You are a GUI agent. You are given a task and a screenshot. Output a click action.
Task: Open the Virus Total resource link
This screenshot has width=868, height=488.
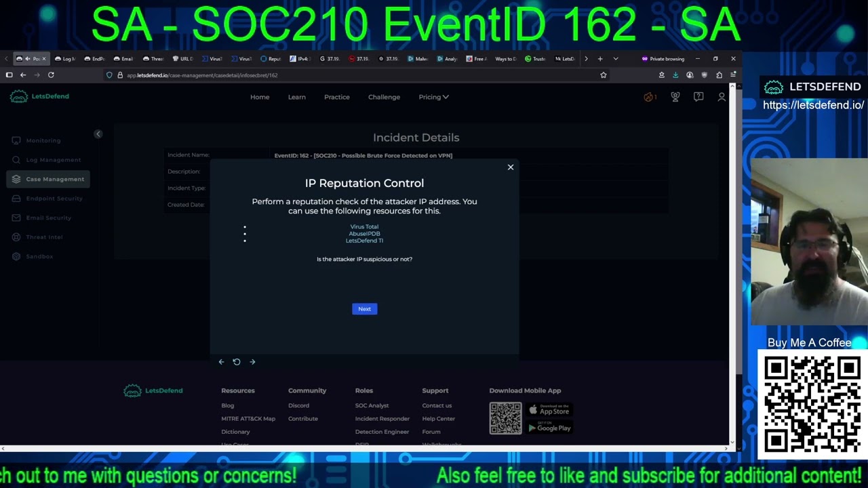click(x=364, y=226)
